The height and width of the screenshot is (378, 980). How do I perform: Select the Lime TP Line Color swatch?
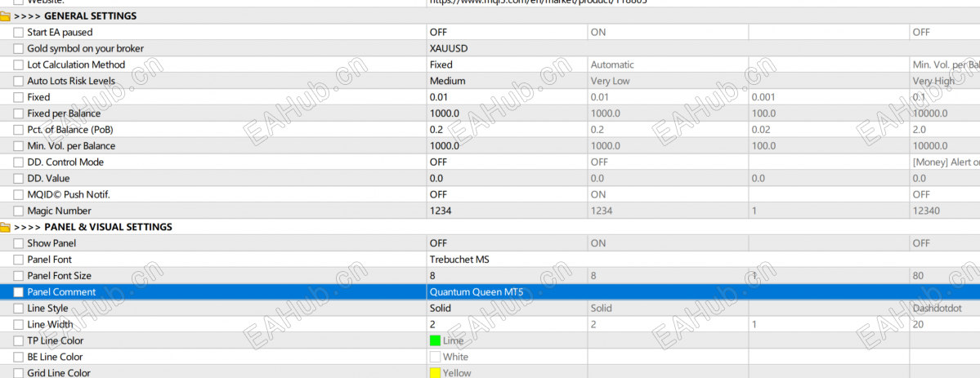click(435, 341)
